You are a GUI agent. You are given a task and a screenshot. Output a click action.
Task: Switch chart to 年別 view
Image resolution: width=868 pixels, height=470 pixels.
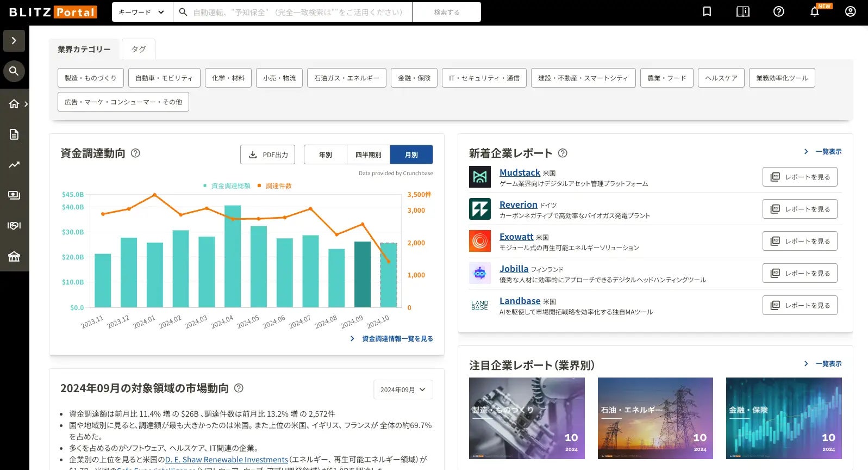click(326, 154)
